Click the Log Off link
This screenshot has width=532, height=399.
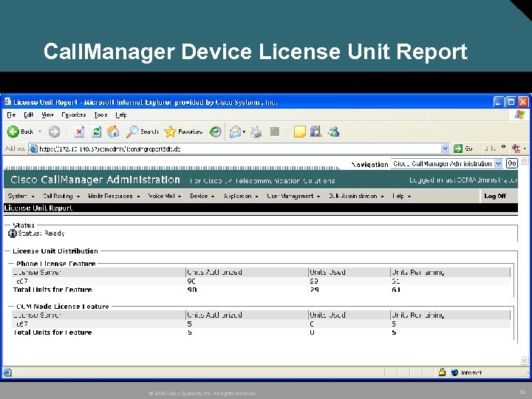click(x=495, y=196)
